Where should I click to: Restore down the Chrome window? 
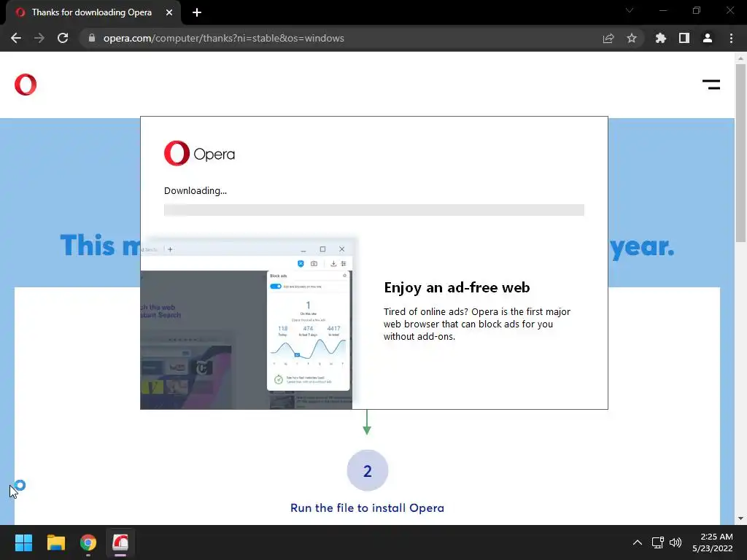pos(697,10)
